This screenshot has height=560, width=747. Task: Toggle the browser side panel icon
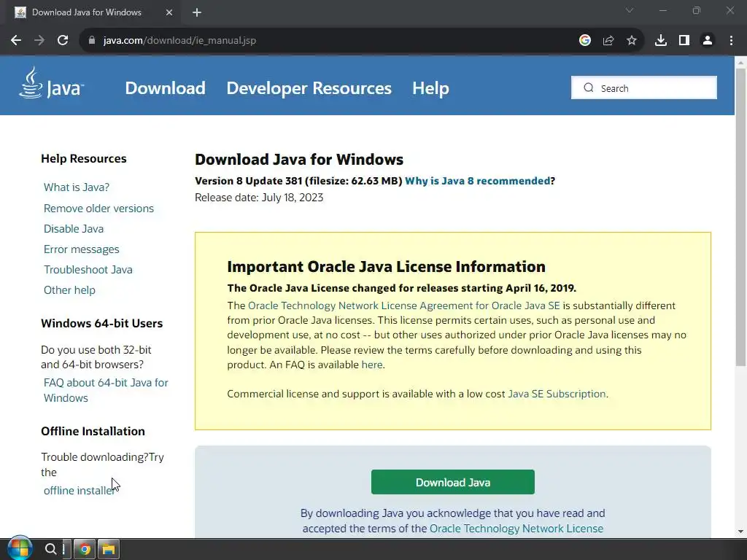[x=684, y=41]
